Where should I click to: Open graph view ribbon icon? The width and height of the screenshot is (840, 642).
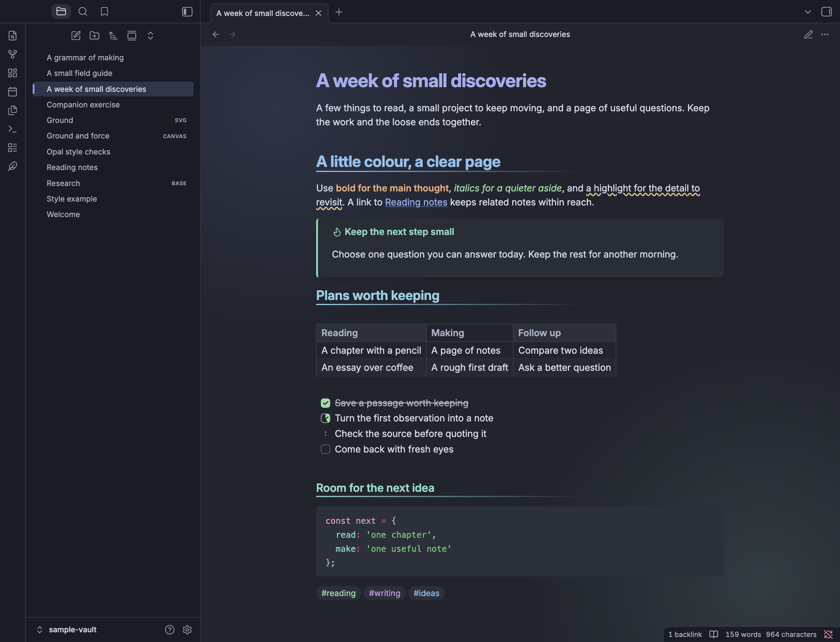(x=12, y=54)
